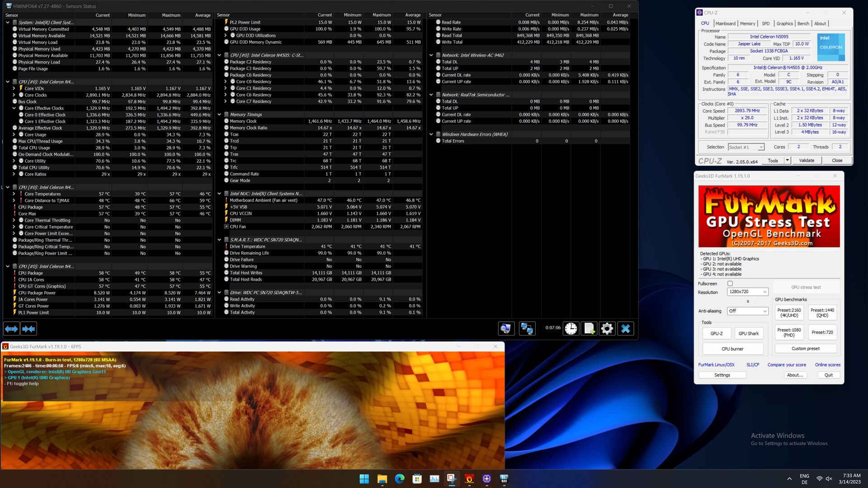Enable the FurMark Fullscreen checkbox
The height and width of the screenshot is (488, 868).
[730, 284]
